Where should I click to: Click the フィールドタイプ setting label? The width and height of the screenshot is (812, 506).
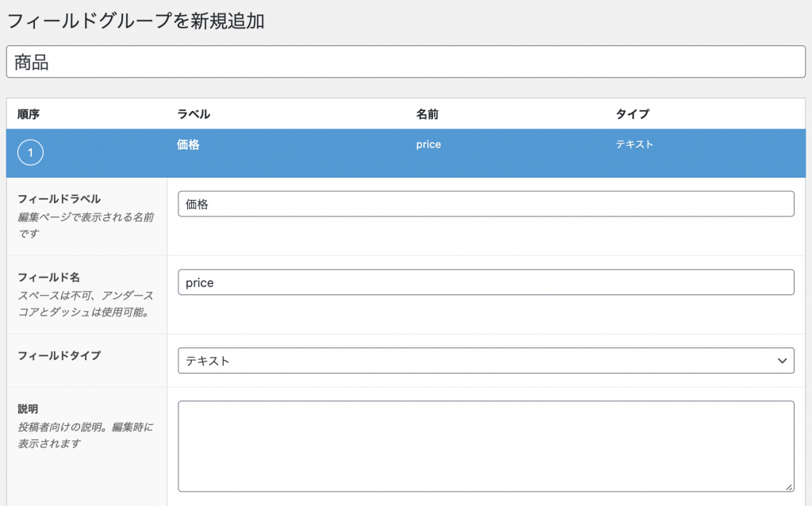point(59,355)
